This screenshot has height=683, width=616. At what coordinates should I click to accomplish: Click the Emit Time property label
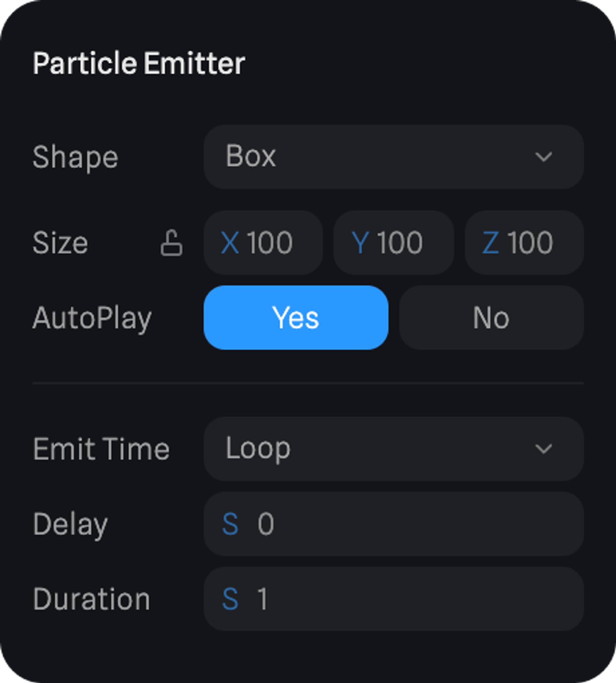(101, 449)
